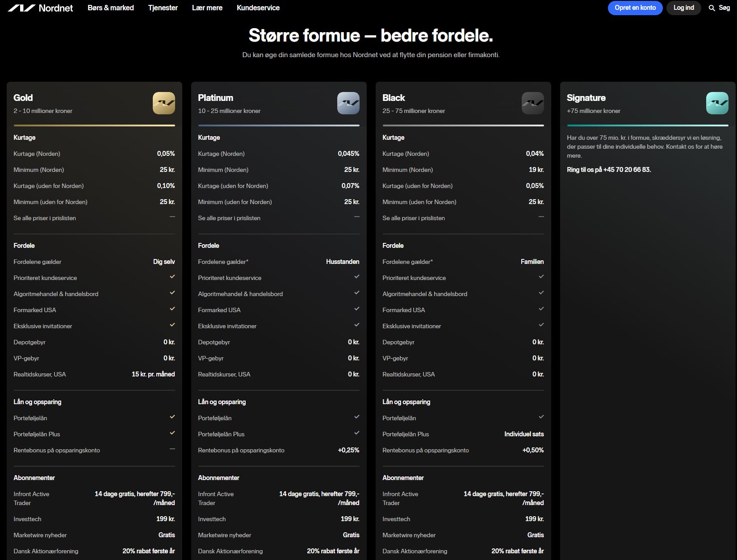The image size is (737, 560).
Task: Click Platinum Rentebonus value +0,25%
Action: point(348,450)
